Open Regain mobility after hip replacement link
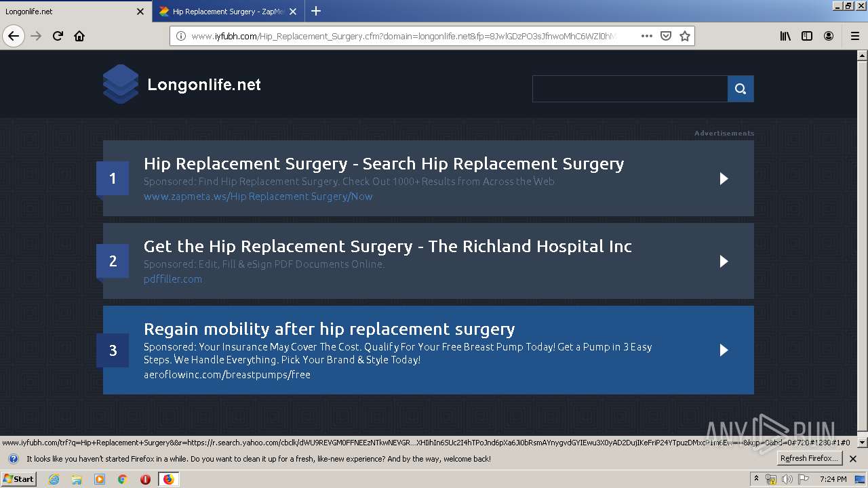Viewport: 868px width, 488px height. pyautogui.click(x=330, y=329)
